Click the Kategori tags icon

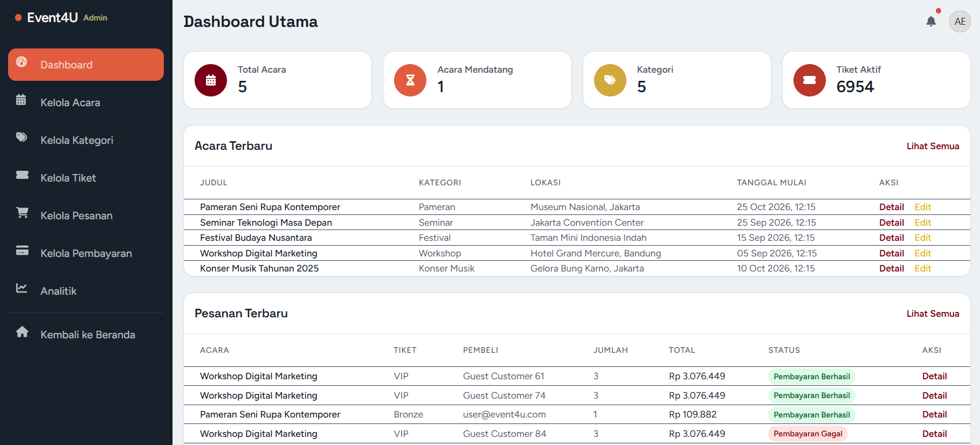(x=610, y=80)
